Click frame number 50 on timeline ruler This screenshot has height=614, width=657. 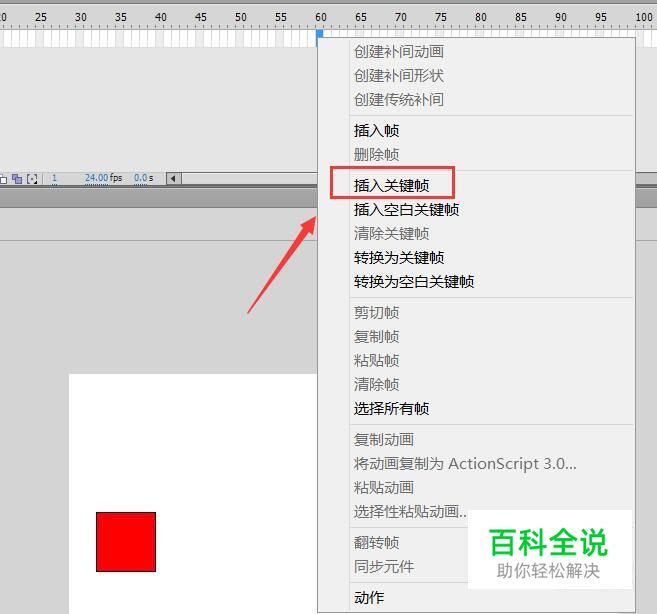point(241,17)
